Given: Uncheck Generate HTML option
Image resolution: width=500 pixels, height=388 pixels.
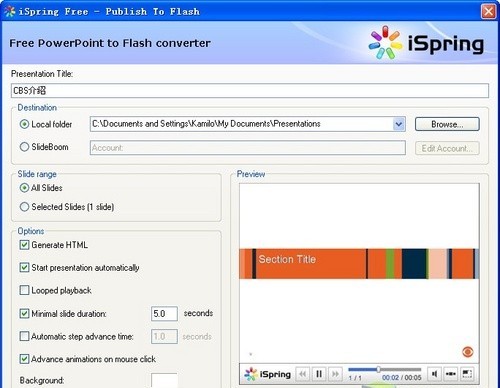Looking at the screenshot, I should 24,245.
